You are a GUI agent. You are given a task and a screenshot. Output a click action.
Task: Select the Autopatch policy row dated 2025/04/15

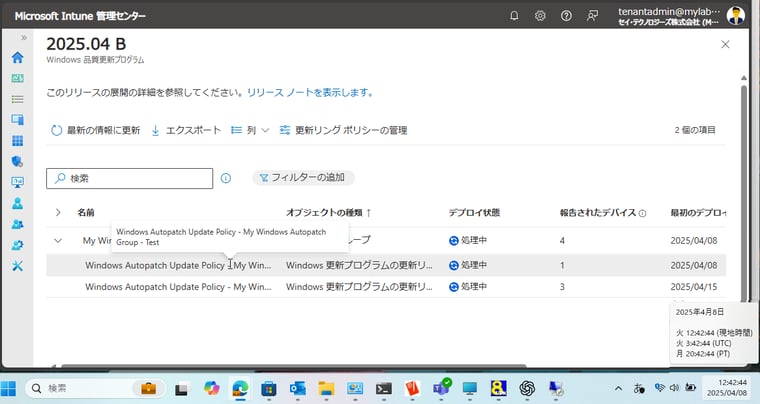pos(386,287)
